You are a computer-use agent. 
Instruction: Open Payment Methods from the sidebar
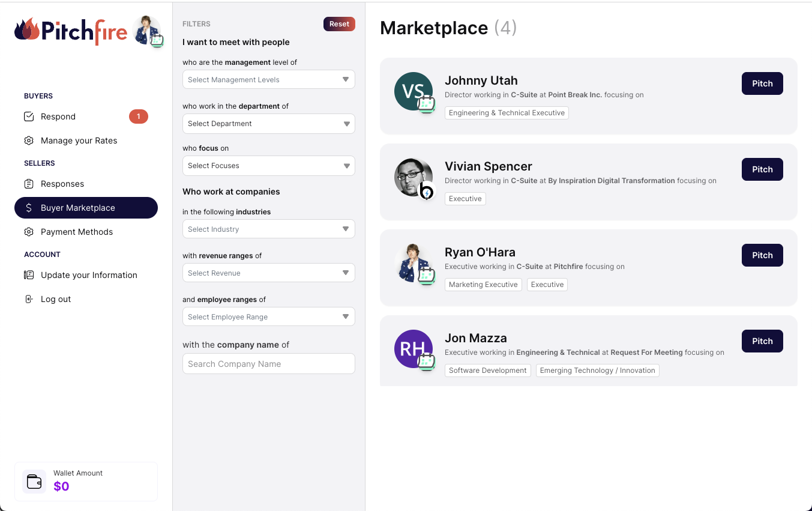(x=77, y=232)
